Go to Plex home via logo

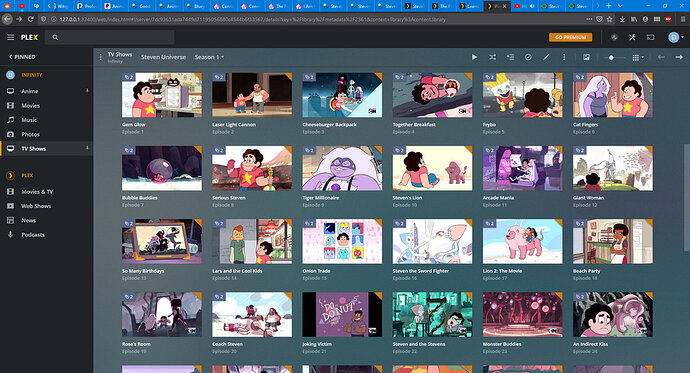point(29,37)
